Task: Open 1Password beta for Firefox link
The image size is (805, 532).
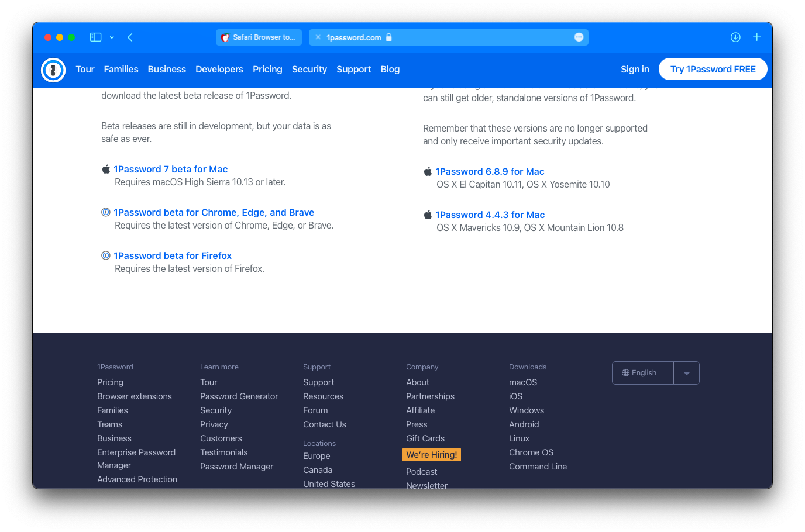Action: tap(173, 256)
